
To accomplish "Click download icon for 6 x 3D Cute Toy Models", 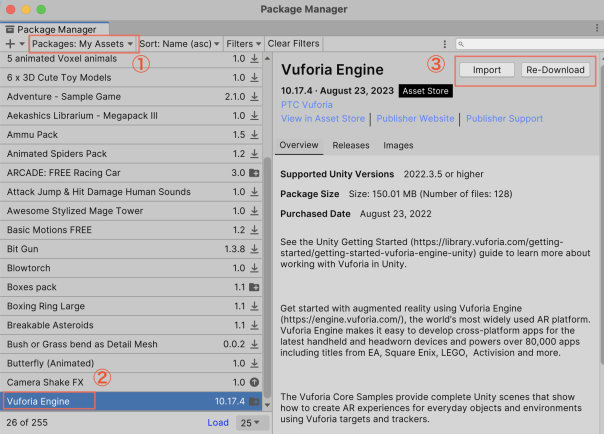I will click(x=254, y=77).
